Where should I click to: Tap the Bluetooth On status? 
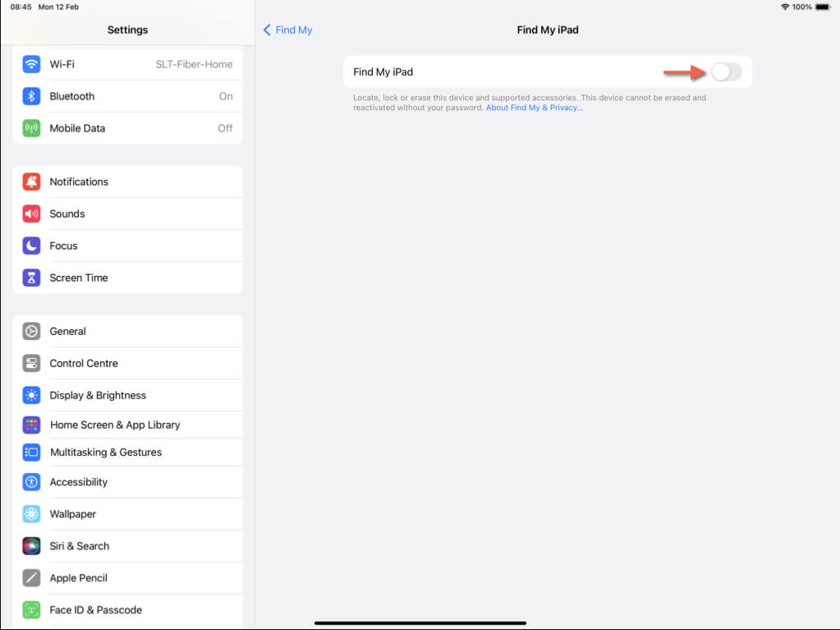tap(226, 96)
